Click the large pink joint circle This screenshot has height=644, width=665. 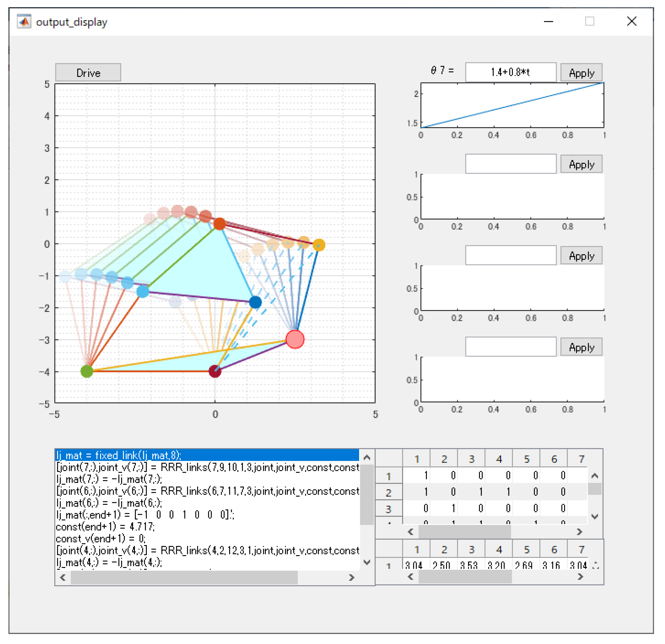pyautogui.click(x=295, y=339)
